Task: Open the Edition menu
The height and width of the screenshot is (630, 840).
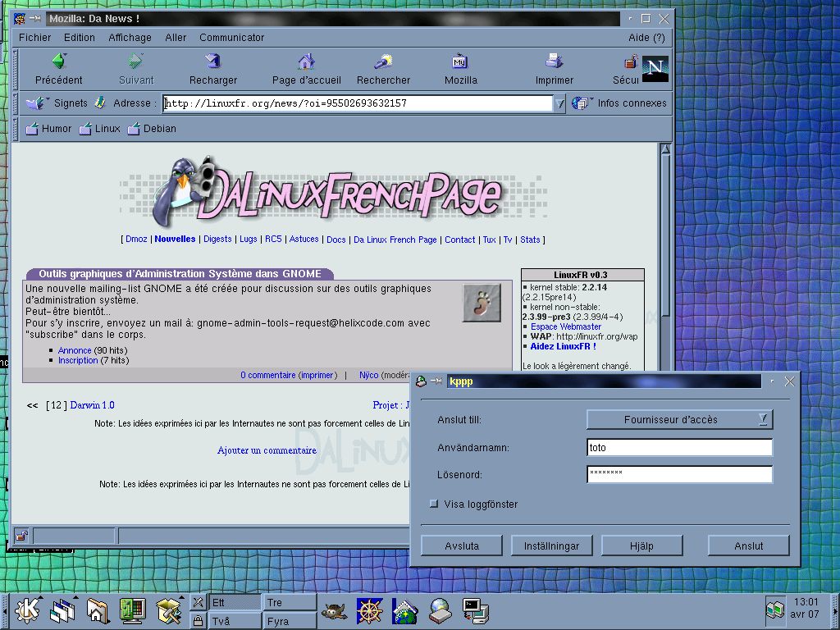Action: click(80, 38)
